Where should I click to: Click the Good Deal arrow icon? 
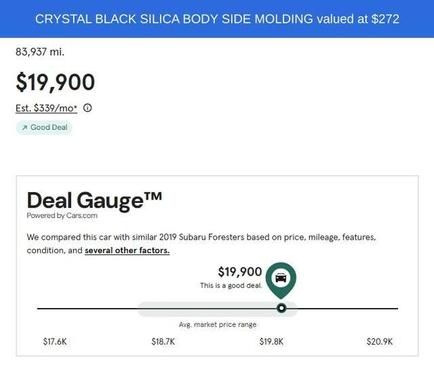25,128
